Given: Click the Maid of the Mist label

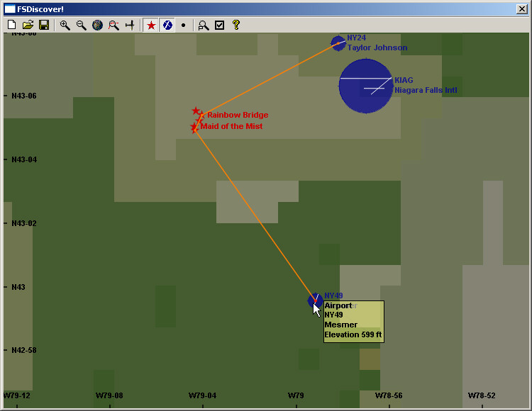Looking at the screenshot, I should 231,126.
